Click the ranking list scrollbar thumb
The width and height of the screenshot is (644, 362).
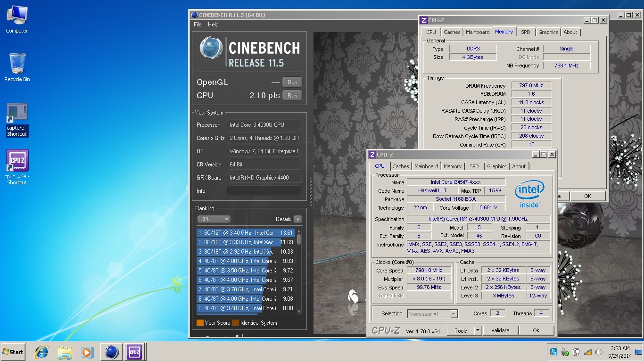(x=298, y=239)
